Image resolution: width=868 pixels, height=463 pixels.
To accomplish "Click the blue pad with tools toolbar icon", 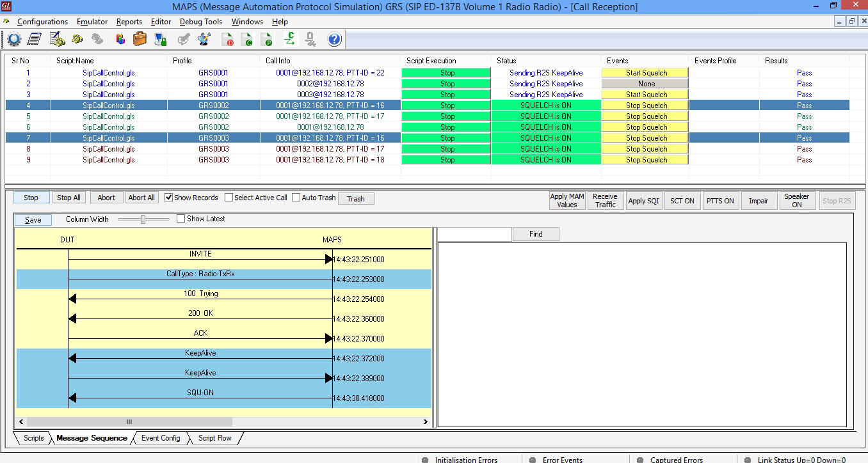I will (x=205, y=40).
